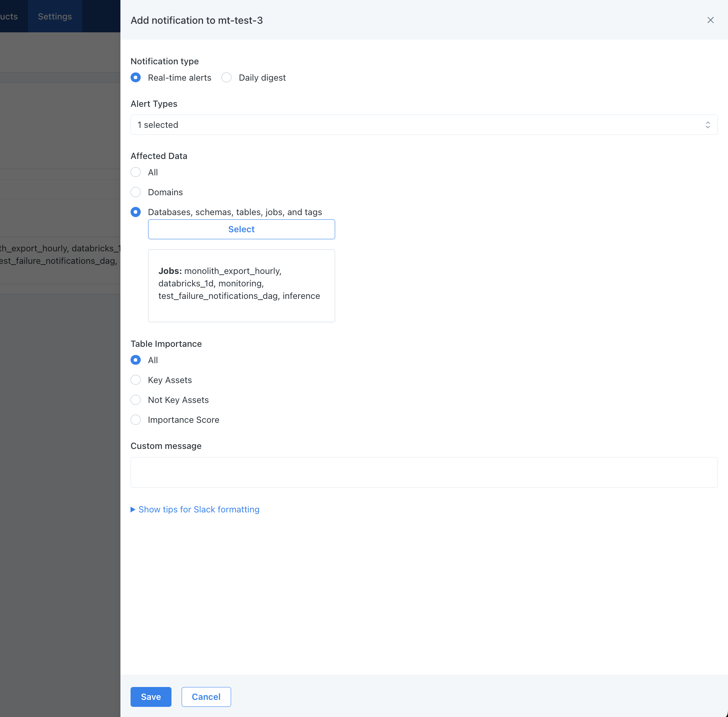The width and height of the screenshot is (728, 717).
Task: Click the selected Jobs summary box
Action: pyautogui.click(x=241, y=286)
